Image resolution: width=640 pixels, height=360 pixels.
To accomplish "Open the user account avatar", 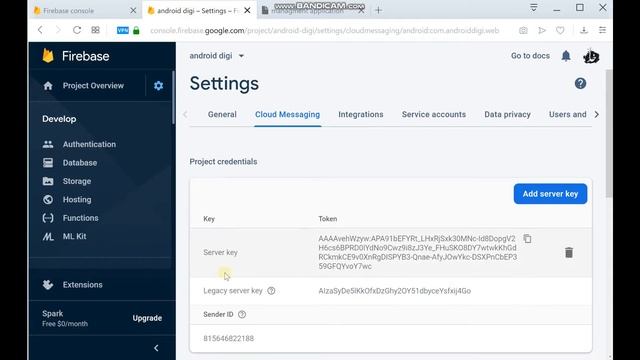I will tap(591, 56).
